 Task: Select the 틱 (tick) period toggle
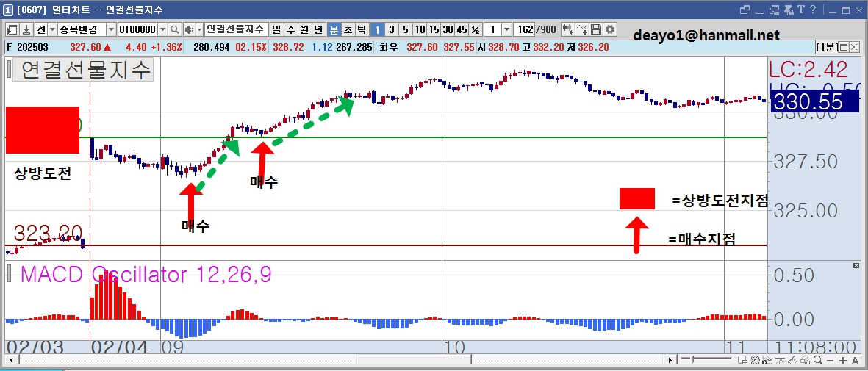pos(361,29)
